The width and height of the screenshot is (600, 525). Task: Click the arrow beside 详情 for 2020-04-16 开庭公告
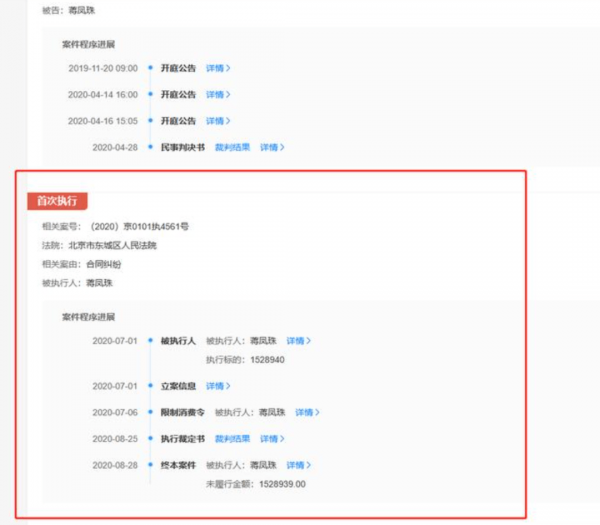(x=228, y=120)
